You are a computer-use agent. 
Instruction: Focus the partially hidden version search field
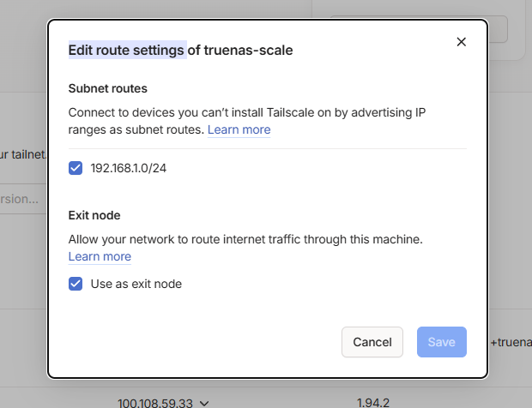21,199
